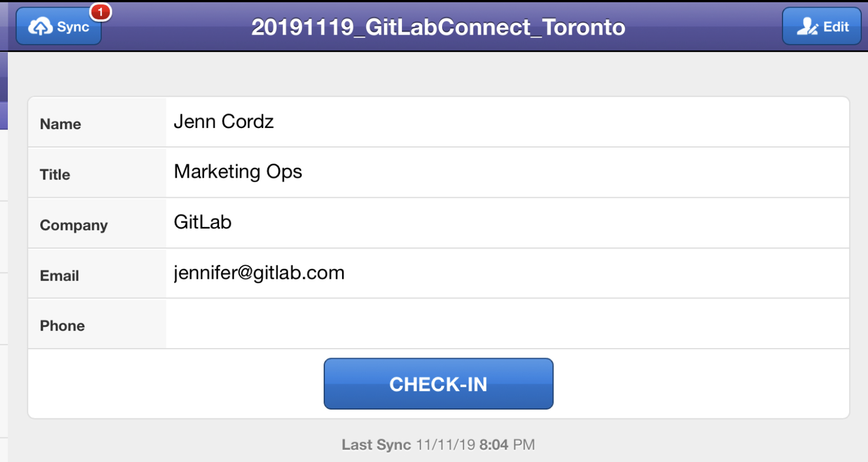Tap the empty Phone field
Viewport: 868px width, 462px height.
click(x=507, y=324)
